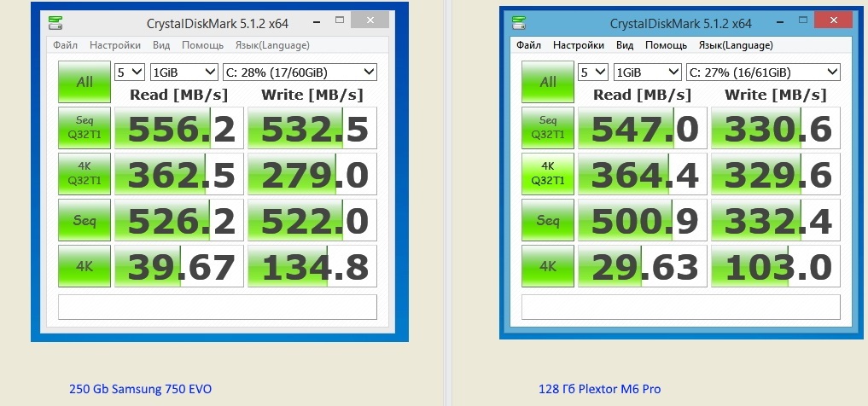
Task: Click the 362.5 read result
Action: coord(179,174)
